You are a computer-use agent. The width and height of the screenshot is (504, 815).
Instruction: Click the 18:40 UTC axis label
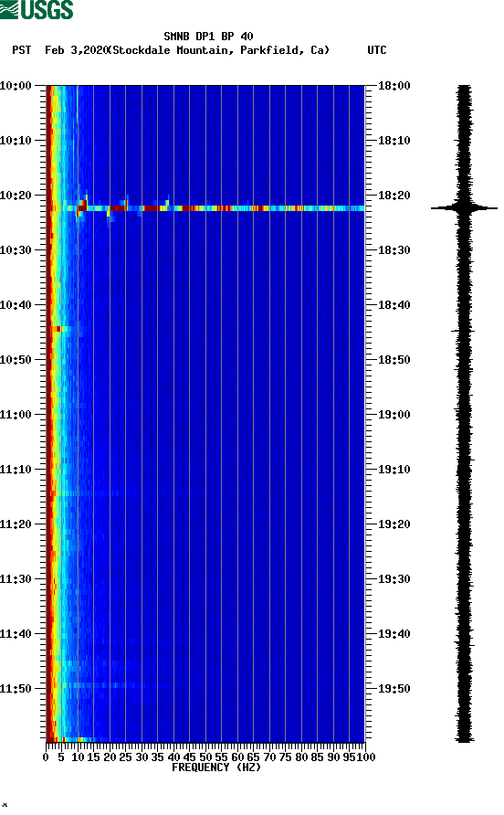[394, 305]
